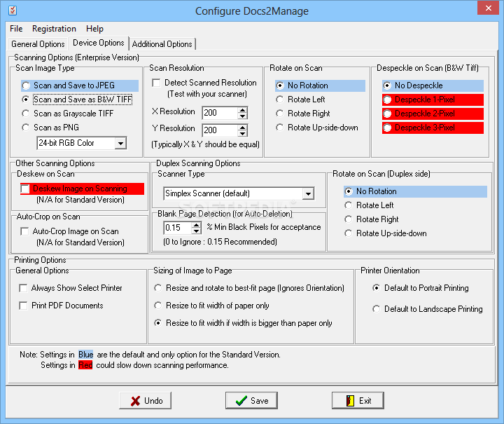Image resolution: width=504 pixels, height=424 pixels.
Task: Click the Blue color legend swatch
Action: pyautogui.click(x=86, y=355)
